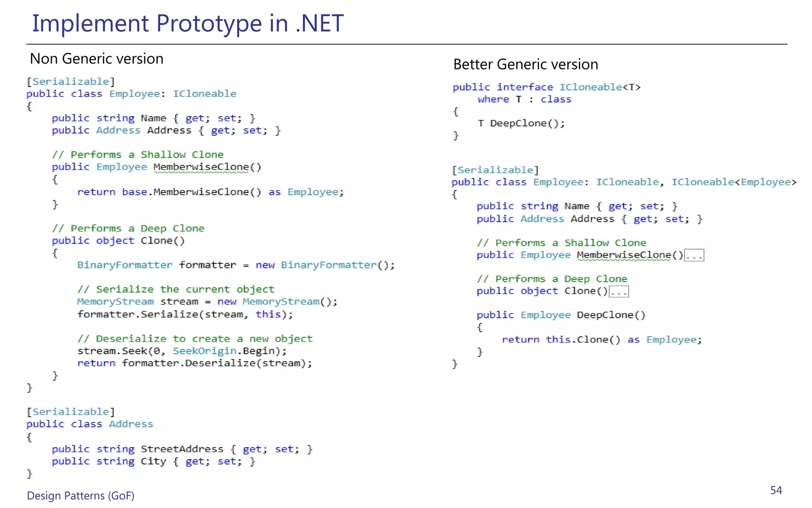812x508 pixels.
Task: Click the slide title 'Implement Prototype in .NET'
Action: pos(188,23)
